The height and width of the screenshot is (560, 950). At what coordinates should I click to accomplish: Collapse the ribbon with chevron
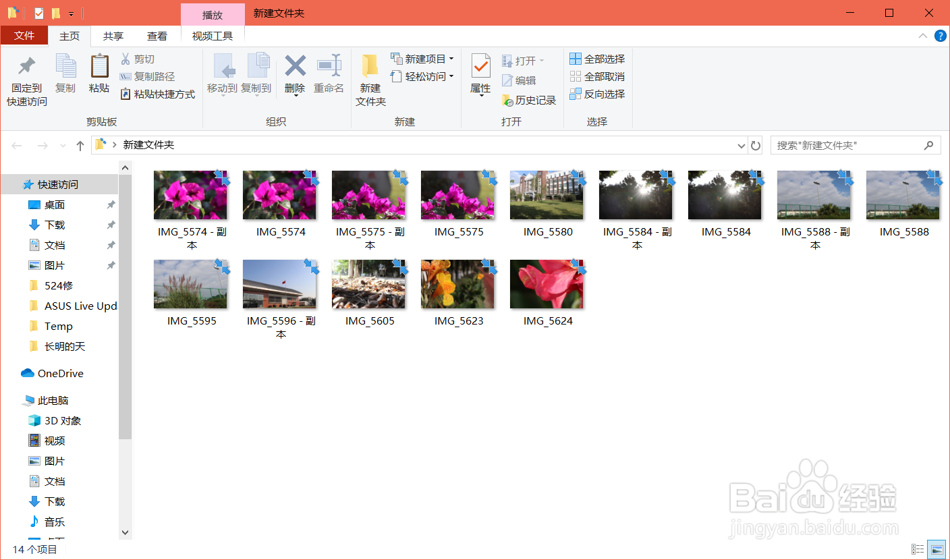(923, 36)
